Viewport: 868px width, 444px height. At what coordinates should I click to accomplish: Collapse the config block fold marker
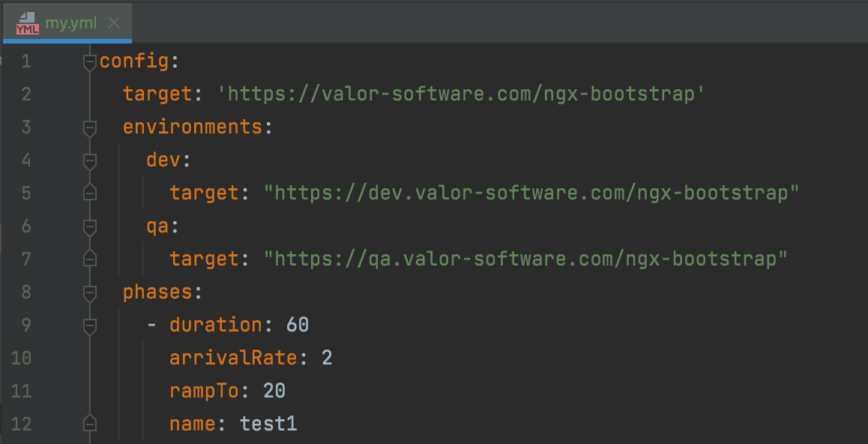click(90, 61)
